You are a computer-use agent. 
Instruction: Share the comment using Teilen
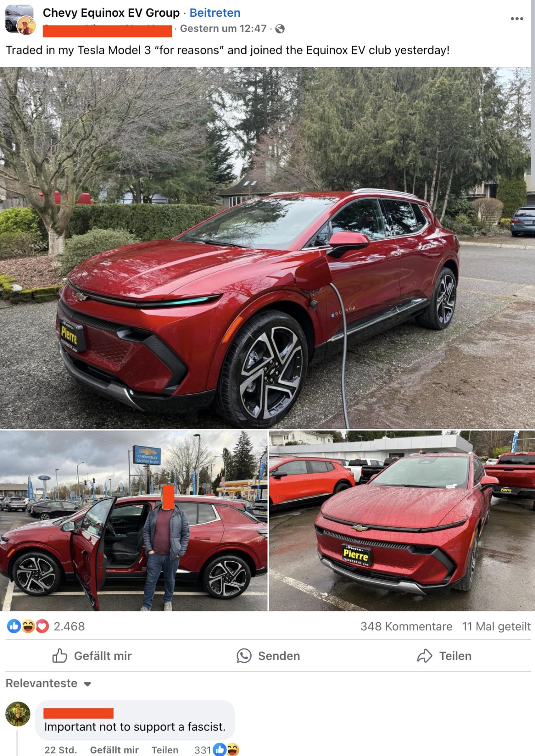(165, 750)
